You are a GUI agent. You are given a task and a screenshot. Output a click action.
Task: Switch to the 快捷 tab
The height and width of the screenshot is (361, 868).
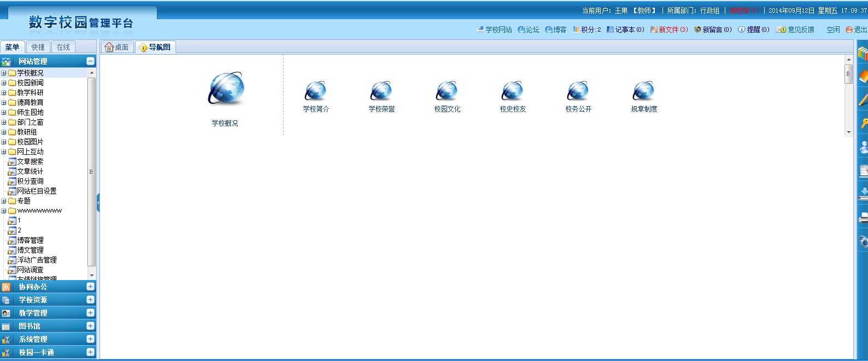pos(38,48)
